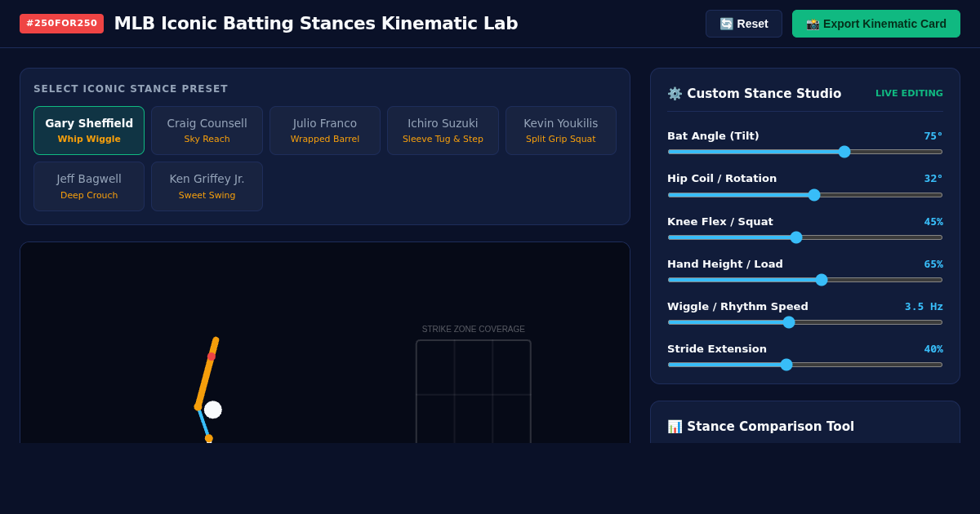Select the Gary Sheffield Whip Wiggle preset
The image size is (980, 514).
[89, 131]
